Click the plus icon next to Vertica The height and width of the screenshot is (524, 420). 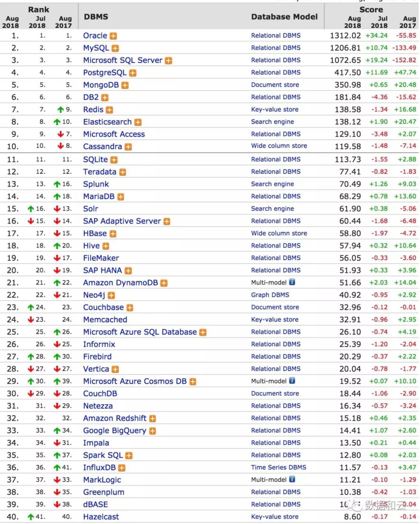click(x=115, y=369)
